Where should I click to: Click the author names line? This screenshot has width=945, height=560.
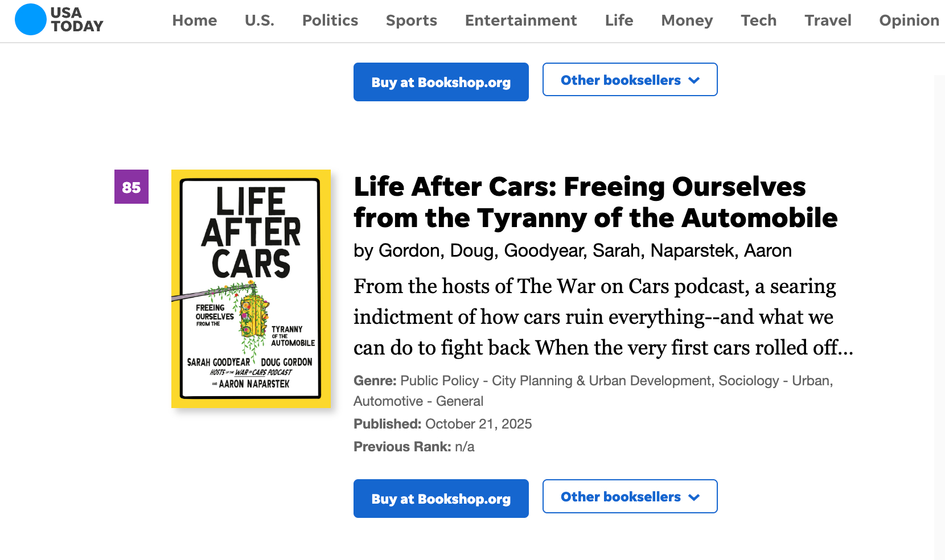pos(573,250)
